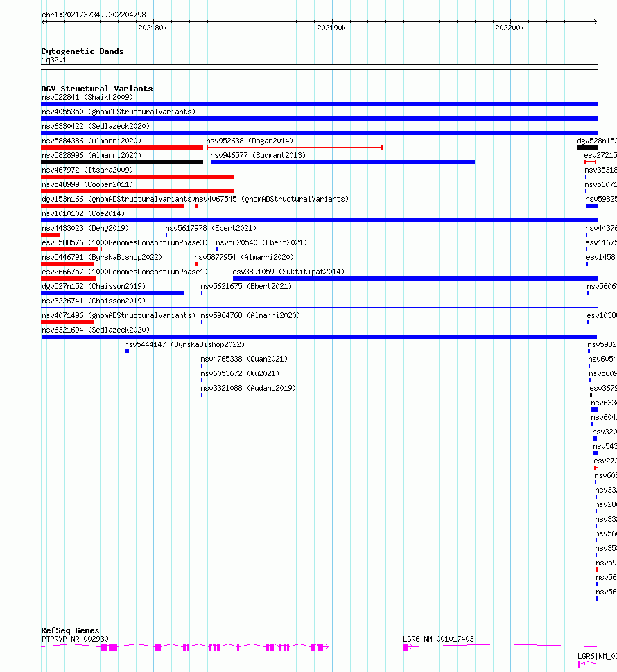
Task: Open the nsv5964768 (Almarri2020) label
Action: point(250,316)
